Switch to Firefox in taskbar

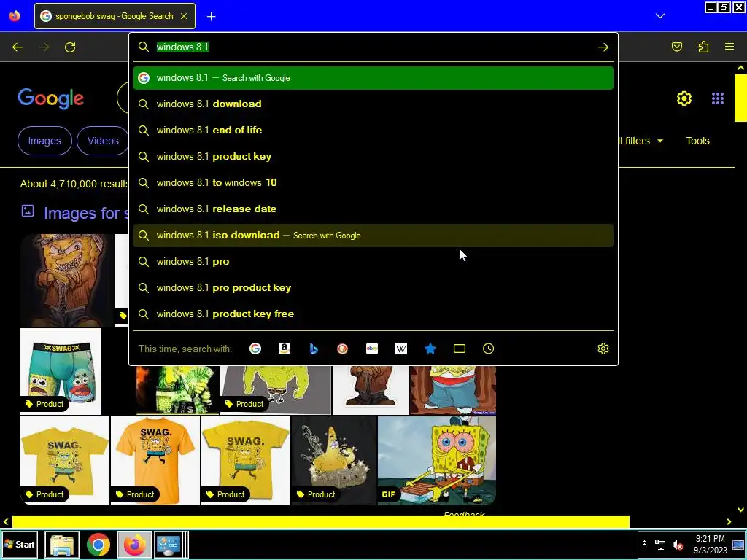point(135,544)
